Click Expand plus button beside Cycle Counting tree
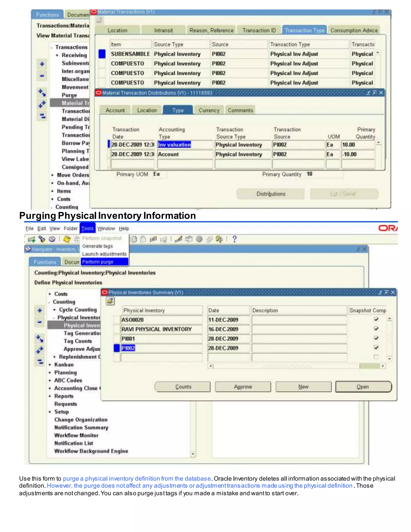411x532 pixels. [40, 310]
